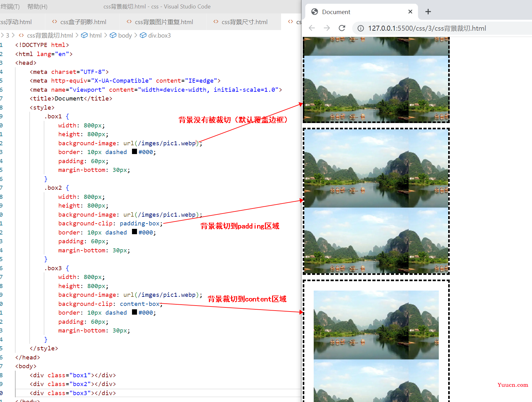Click the <div class="box2"> line
Viewport: 532px width, 402px height.
point(73,384)
